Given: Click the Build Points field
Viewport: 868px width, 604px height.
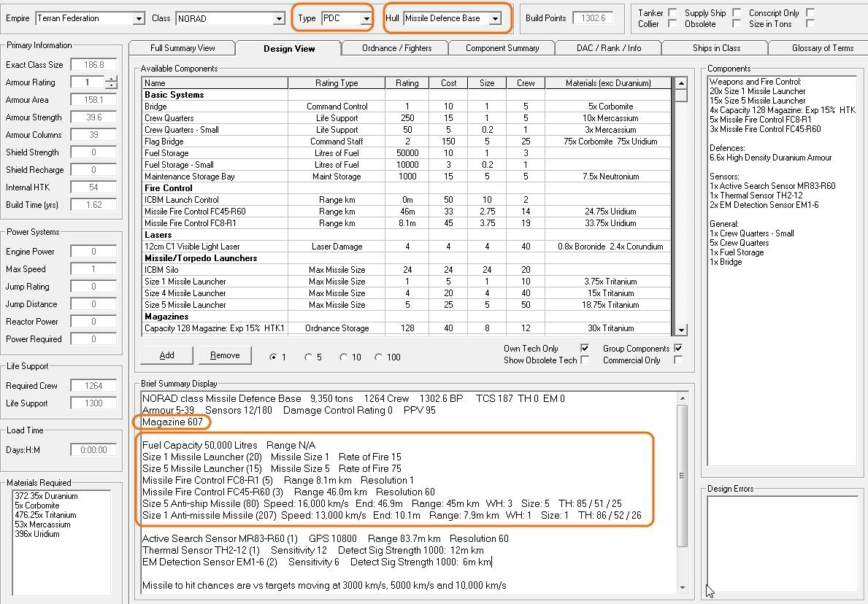Looking at the screenshot, I should (x=594, y=18).
